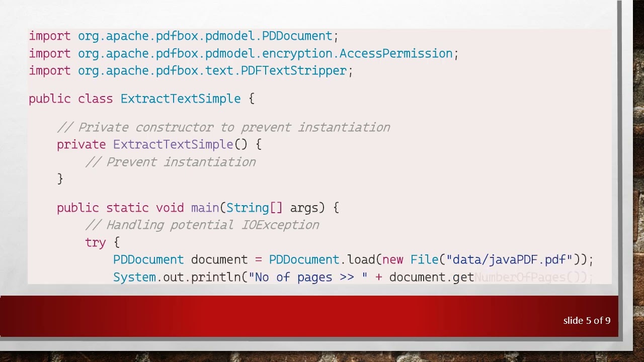The image size is (644, 362).
Task: Click the 'Private constructor to prevent instantiation' comment
Action: point(223,127)
